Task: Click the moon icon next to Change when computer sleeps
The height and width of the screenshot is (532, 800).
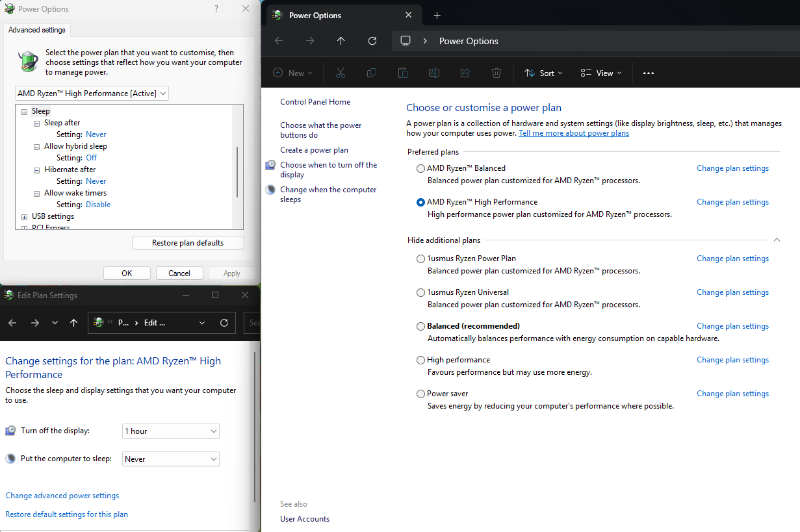Action: click(x=270, y=190)
